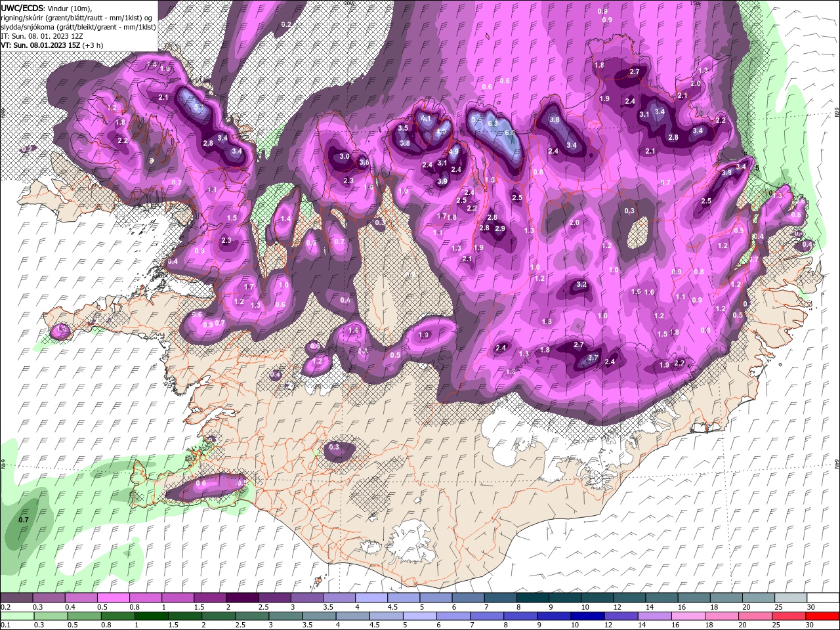Click the header text 'UWC/ECDS: Vindur (10m)'
Screen dimensions: 840x630
point(47,8)
